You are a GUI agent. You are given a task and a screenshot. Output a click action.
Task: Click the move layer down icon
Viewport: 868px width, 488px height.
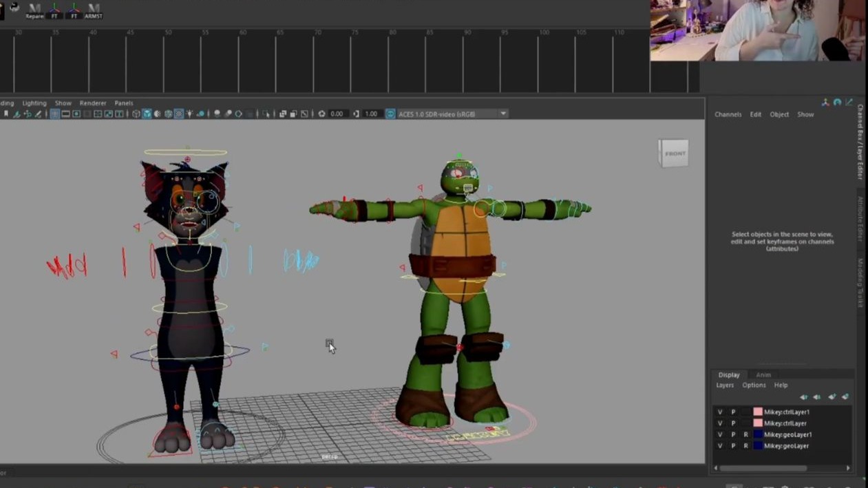coord(817,397)
